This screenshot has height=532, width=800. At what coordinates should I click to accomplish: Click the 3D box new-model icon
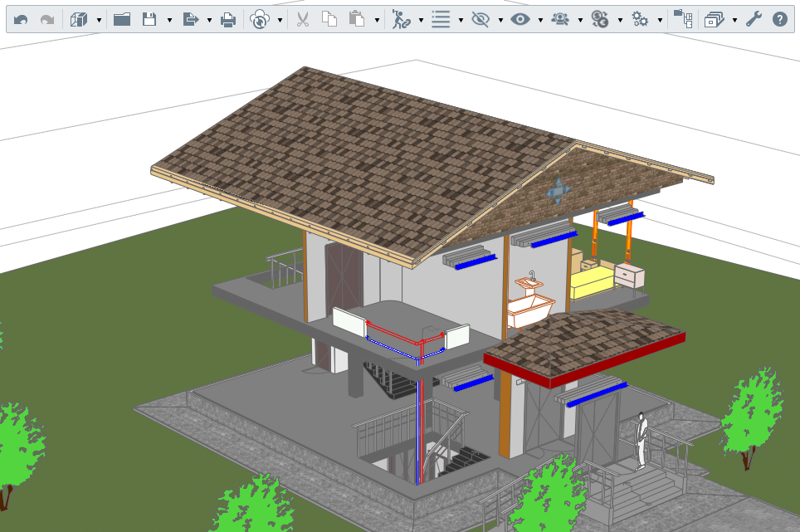click(79, 20)
